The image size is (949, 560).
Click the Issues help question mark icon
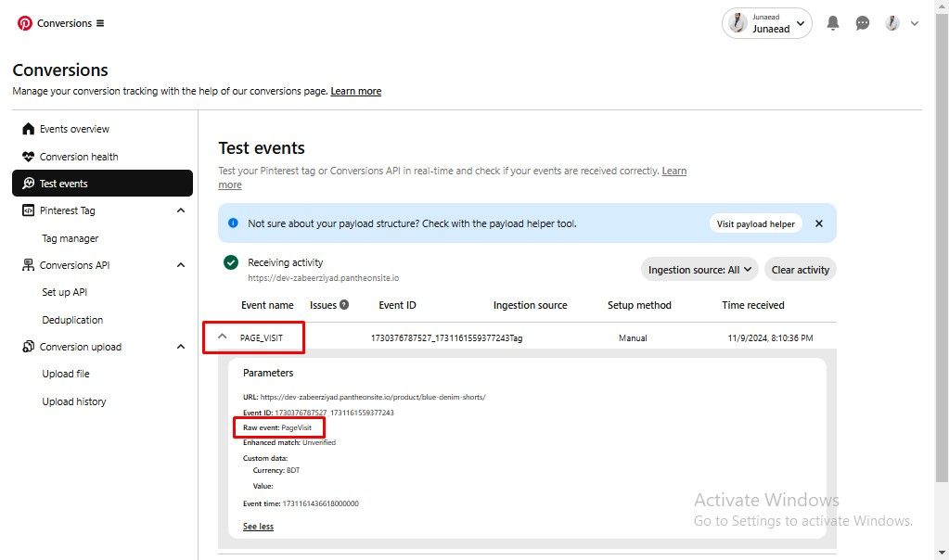(344, 304)
